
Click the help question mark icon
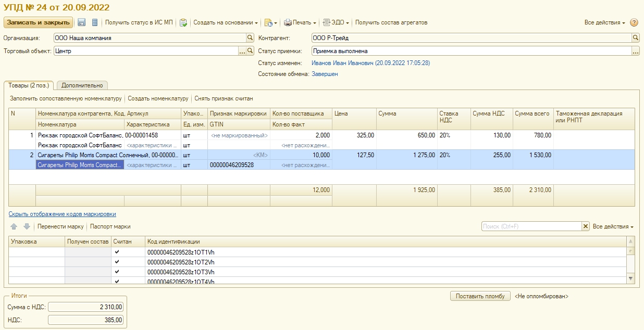[634, 22]
